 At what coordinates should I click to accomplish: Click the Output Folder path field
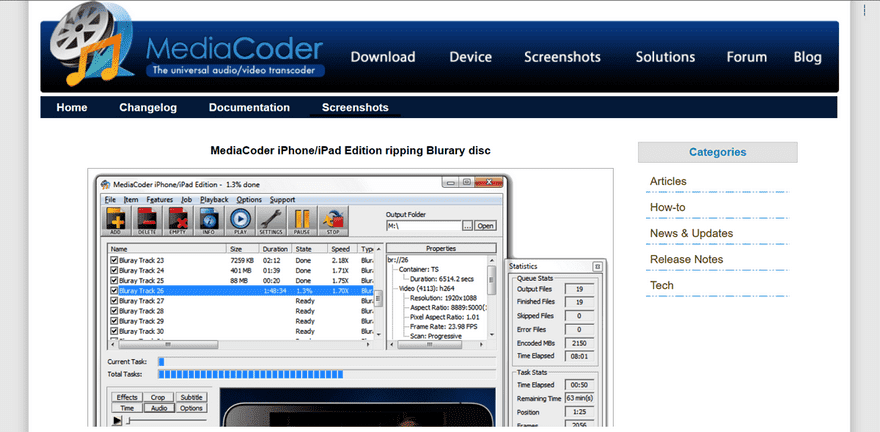(424, 226)
